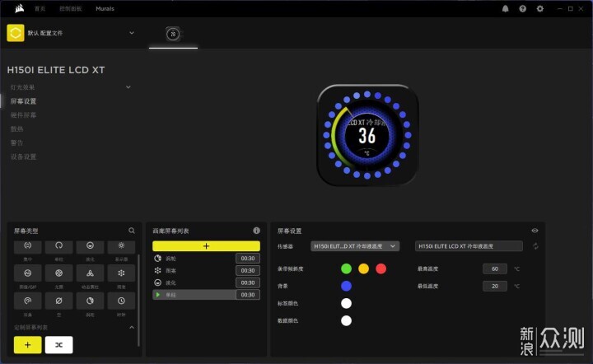Select the open-ring gauge screen type tile
The width and height of the screenshot is (593, 364).
tap(58, 245)
